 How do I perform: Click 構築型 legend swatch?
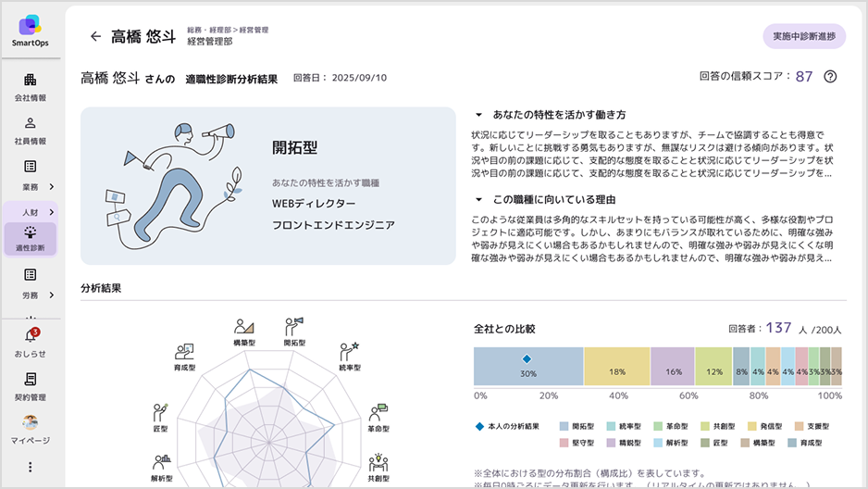(745, 443)
